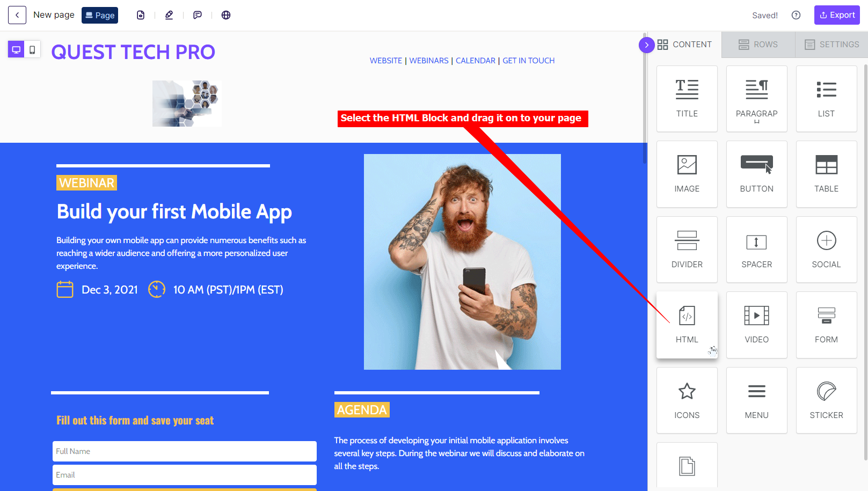Choose the Sticker content block

826,400
